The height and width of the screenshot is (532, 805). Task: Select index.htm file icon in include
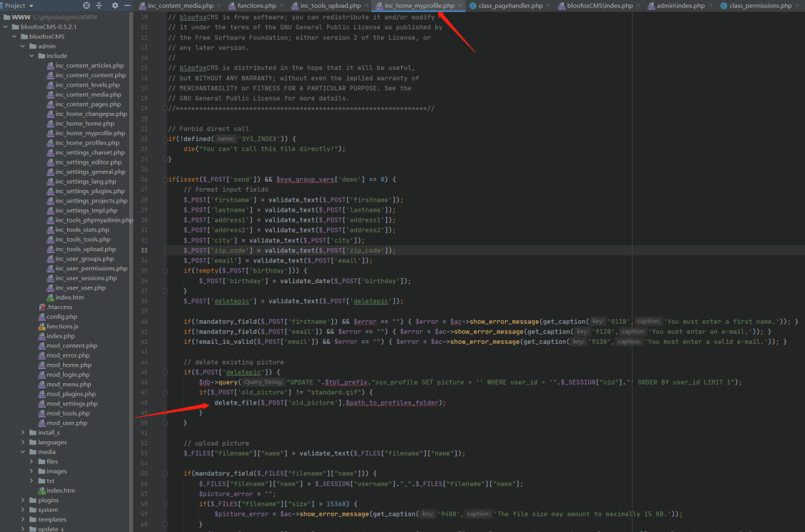(50, 297)
